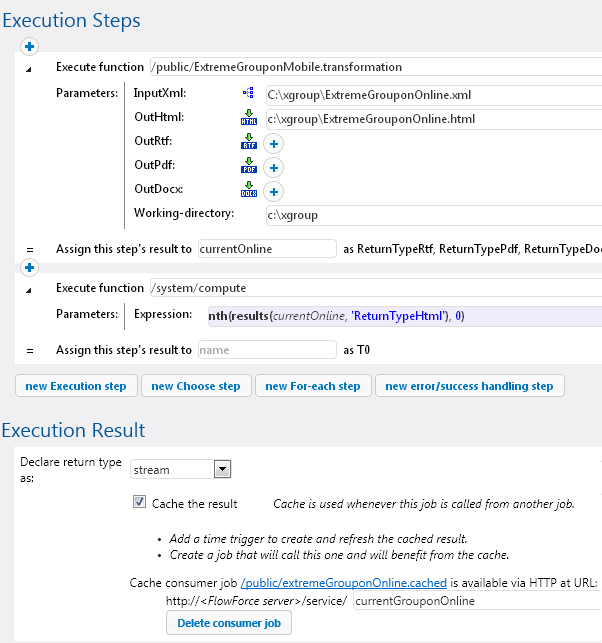The height and width of the screenshot is (643, 602).
Task: Click the OutHtml path field
Action: pos(434,119)
